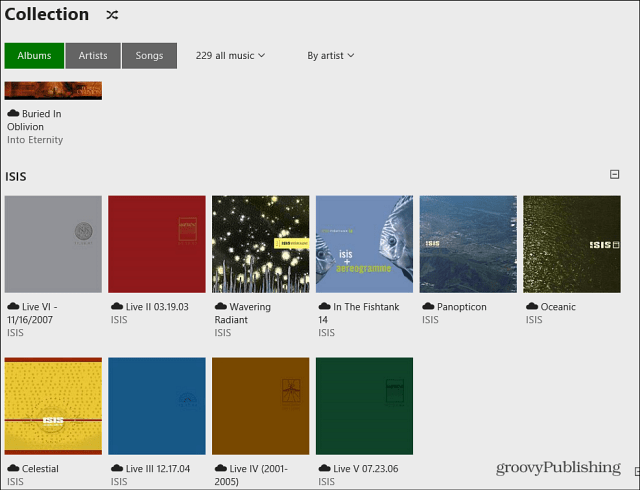Click ISIS artist name under Panopticon
Screen dimensions: 640x490
pyautogui.click(x=430, y=320)
